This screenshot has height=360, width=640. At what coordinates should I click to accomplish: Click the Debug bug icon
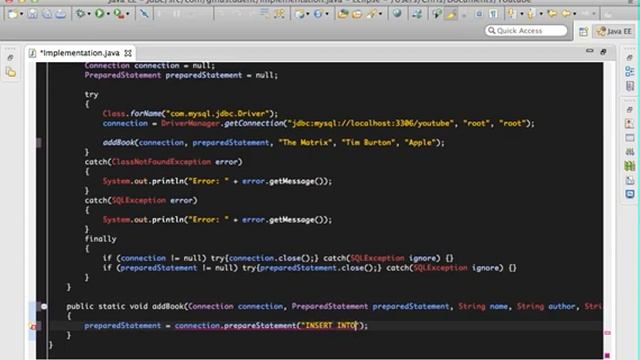(80, 13)
